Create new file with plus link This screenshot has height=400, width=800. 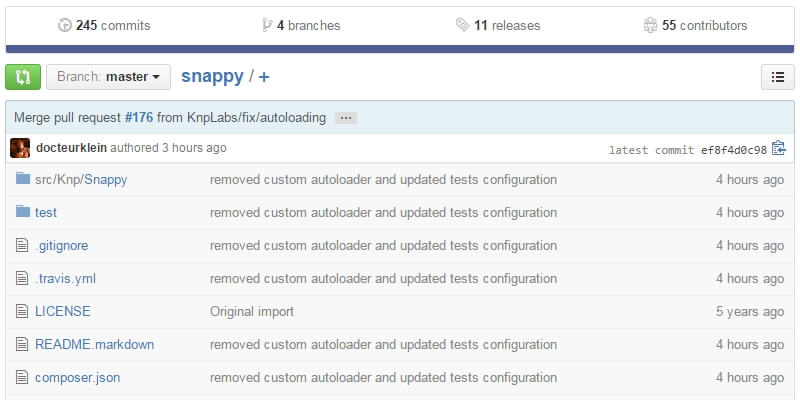pos(264,77)
